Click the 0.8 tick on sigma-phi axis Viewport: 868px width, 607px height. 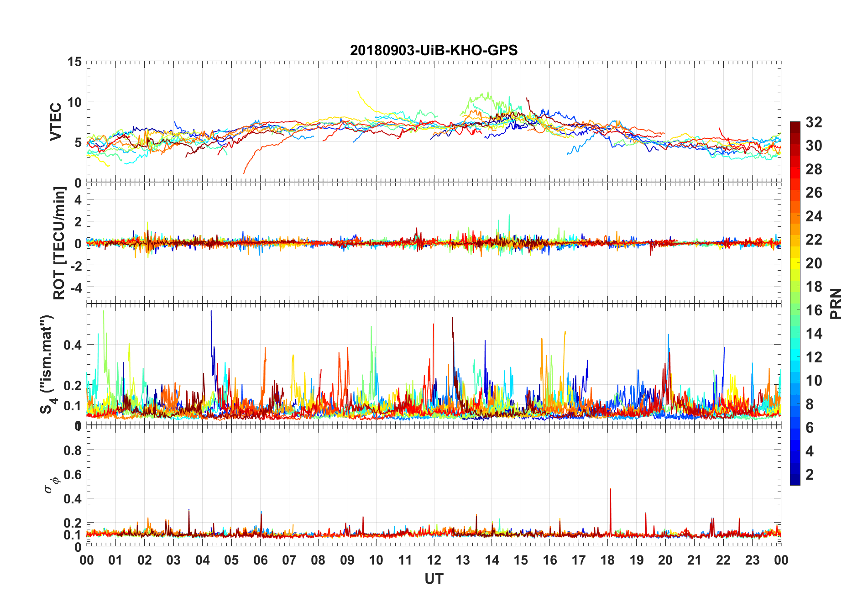tap(73, 450)
